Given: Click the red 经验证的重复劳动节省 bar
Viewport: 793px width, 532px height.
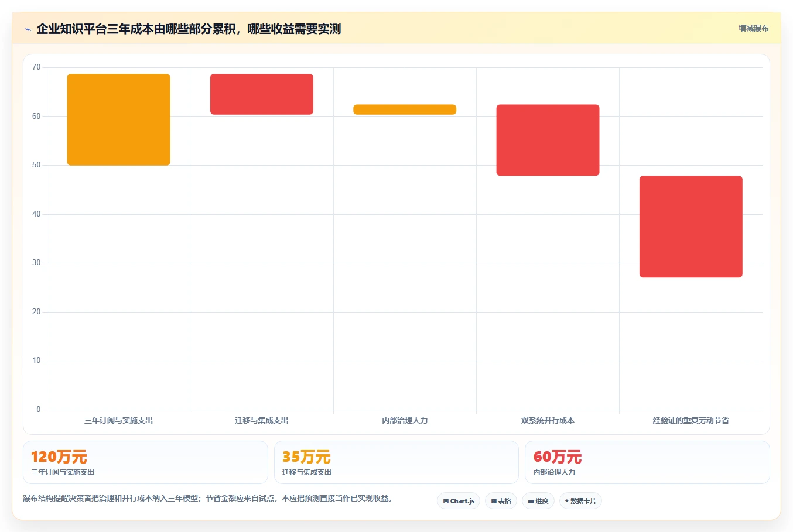Looking at the screenshot, I should [691, 226].
